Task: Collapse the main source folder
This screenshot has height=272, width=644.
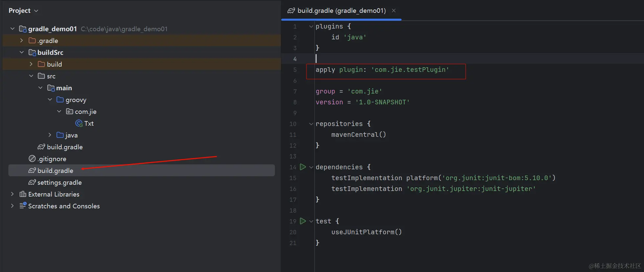Action: point(40,88)
